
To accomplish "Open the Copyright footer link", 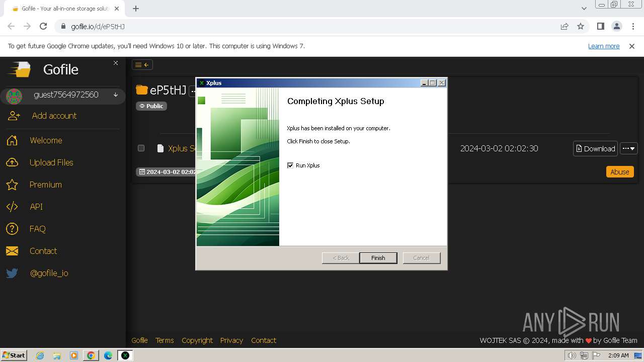I will coord(197,340).
